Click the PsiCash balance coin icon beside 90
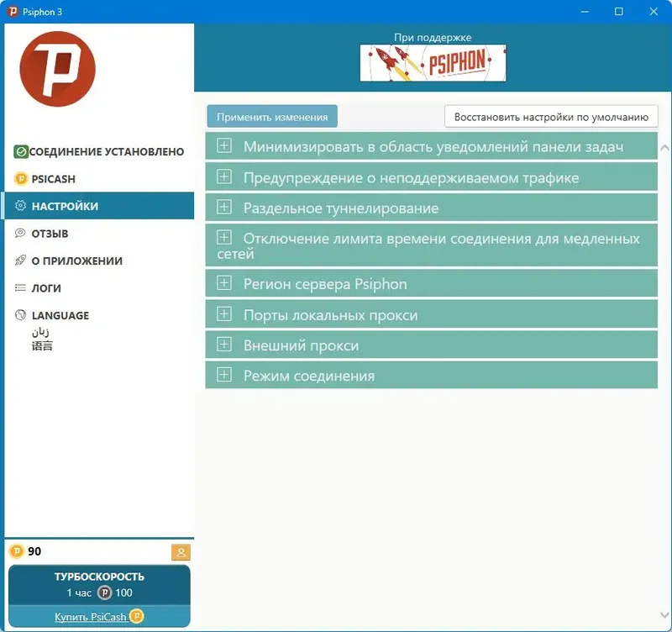Image resolution: width=672 pixels, height=632 pixels. 16,550
